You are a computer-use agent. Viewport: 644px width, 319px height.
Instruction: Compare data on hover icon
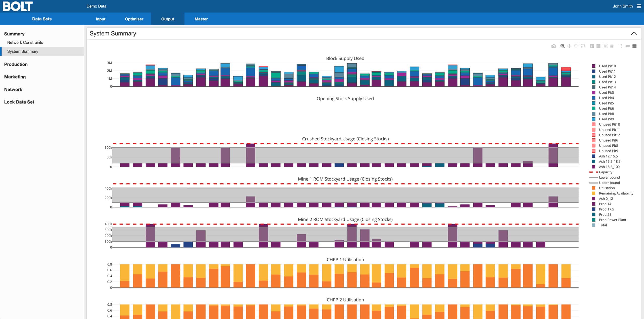click(634, 46)
